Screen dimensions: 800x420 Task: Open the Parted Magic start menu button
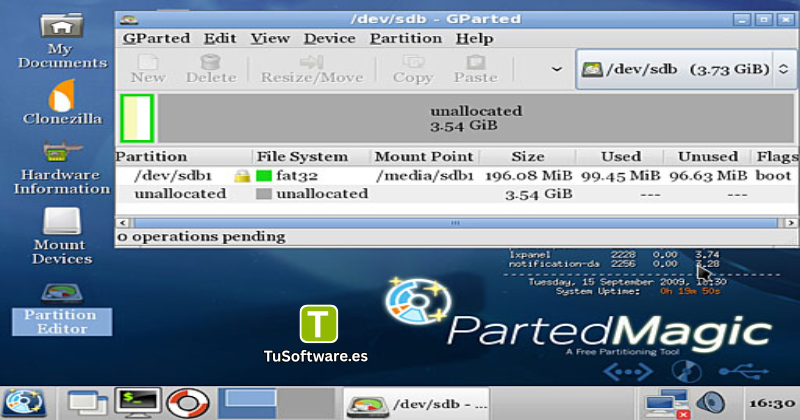click(x=24, y=403)
